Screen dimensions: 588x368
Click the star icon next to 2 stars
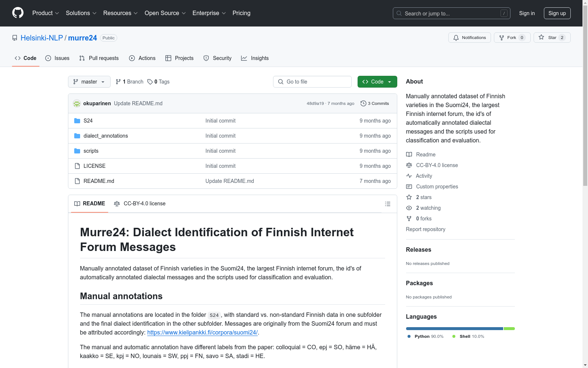click(x=409, y=197)
